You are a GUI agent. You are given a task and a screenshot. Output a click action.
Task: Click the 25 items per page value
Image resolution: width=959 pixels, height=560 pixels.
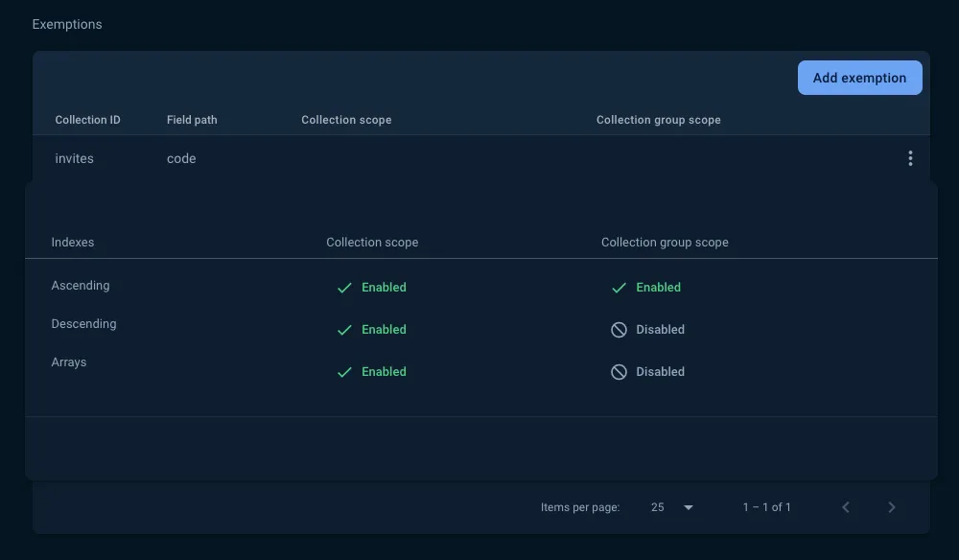coord(658,507)
